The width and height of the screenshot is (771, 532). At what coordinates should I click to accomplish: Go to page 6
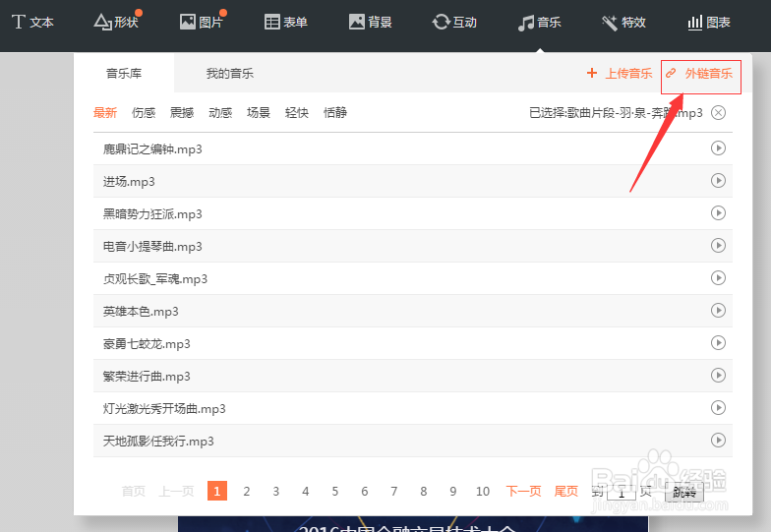[365, 491]
